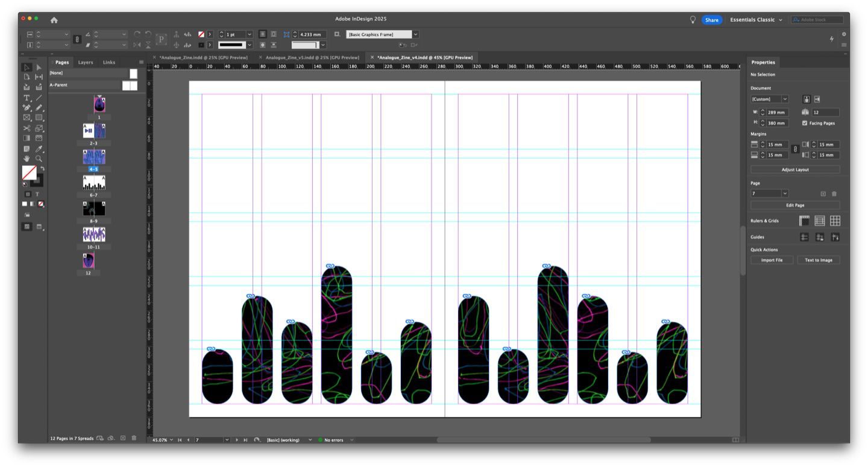Toggle the margins link chain icon
The image size is (868, 467).
click(x=795, y=149)
